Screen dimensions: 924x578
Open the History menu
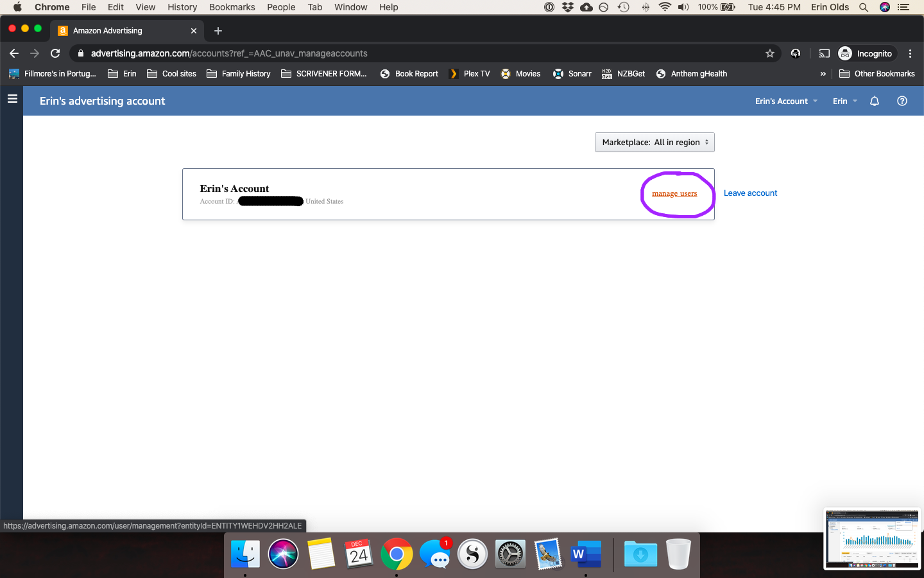[x=182, y=7]
